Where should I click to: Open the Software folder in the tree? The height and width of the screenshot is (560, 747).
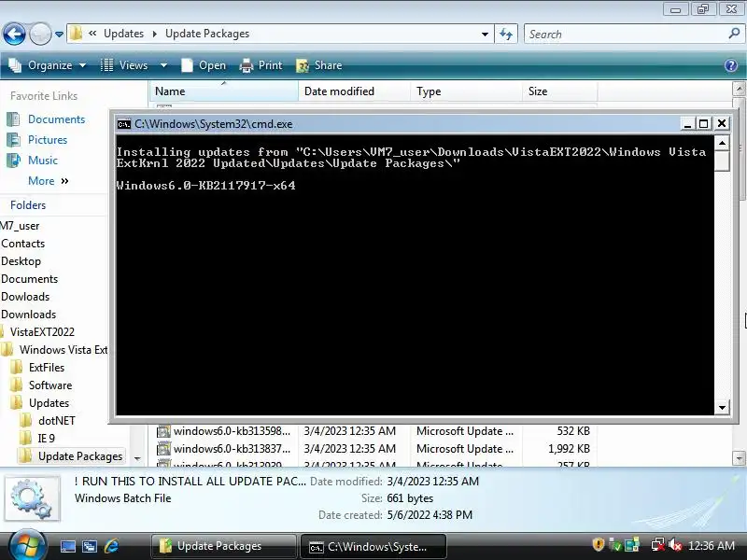click(50, 385)
